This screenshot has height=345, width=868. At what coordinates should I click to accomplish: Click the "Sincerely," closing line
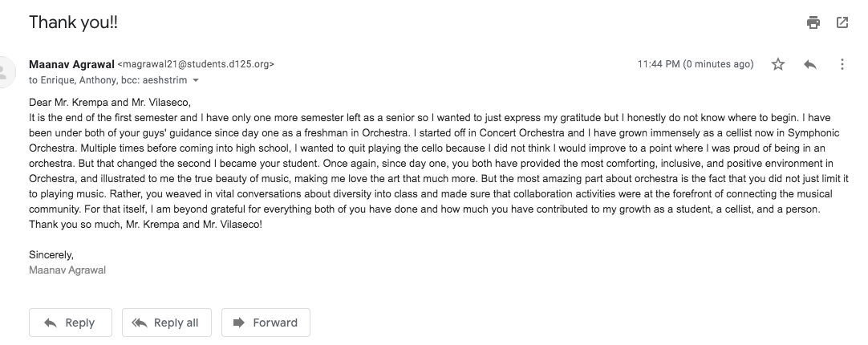pyautogui.click(x=51, y=254)
